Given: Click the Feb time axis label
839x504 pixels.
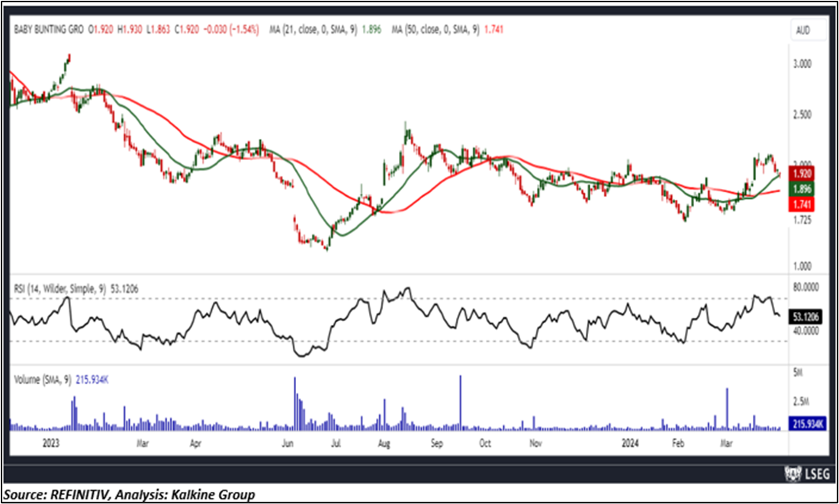Looking at the screenshot, I should coord(679,444).
